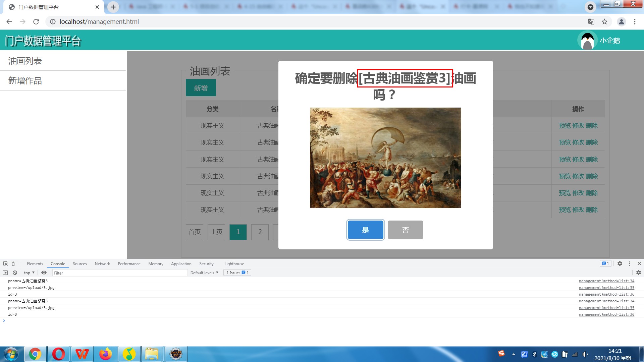The width and height of the screenshot is (644, 362).
Task: Clear console with the ban icon
Action: (15, 273)
